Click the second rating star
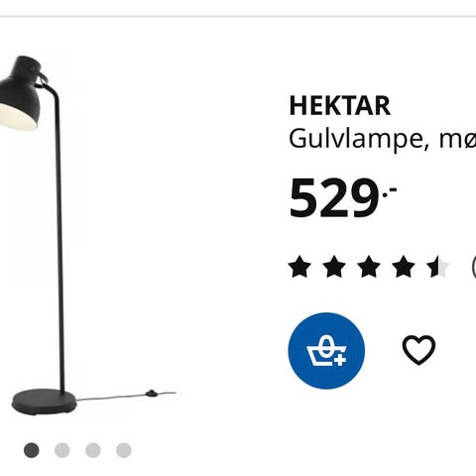The image size is (476, 476). pyautogui.click(x=334, y=267)
